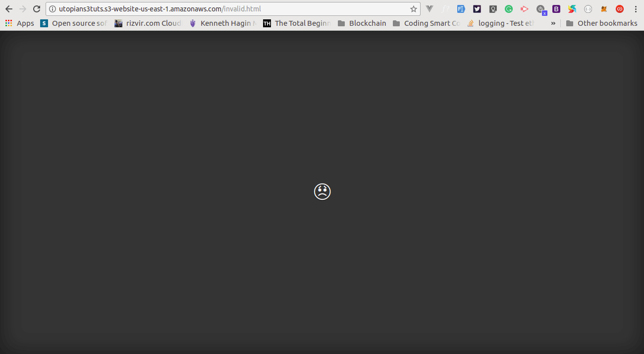Open the Chrome three-dot menu

coord(636,9)
